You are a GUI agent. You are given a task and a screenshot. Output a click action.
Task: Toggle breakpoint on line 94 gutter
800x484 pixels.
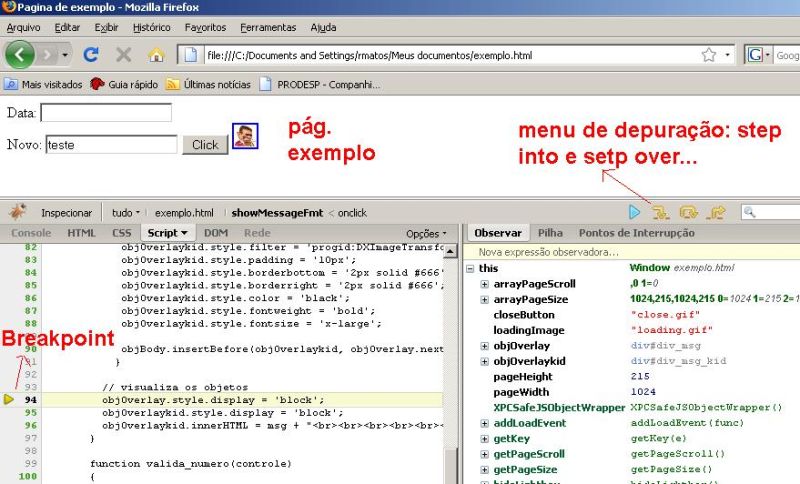(x=9, y=399)
